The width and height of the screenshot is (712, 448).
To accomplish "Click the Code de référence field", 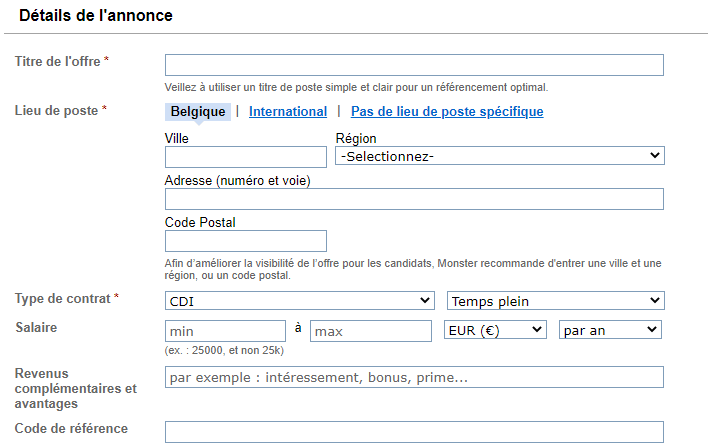I will [x=414, y=432].
